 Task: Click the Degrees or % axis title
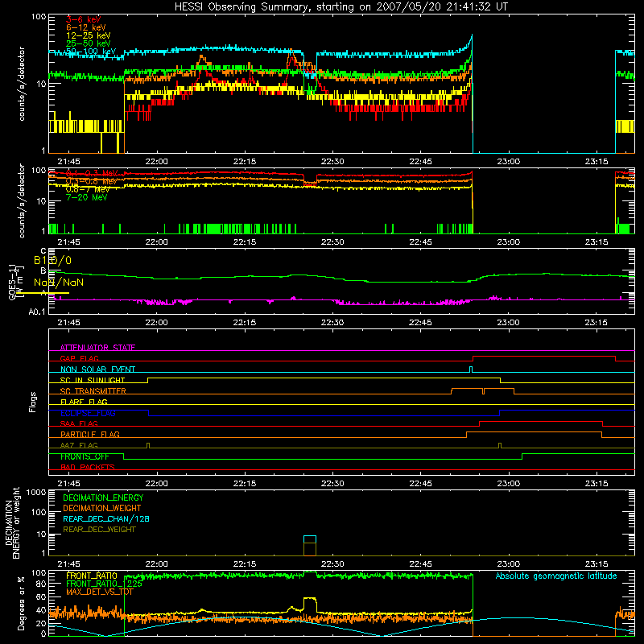pos(21,603)
